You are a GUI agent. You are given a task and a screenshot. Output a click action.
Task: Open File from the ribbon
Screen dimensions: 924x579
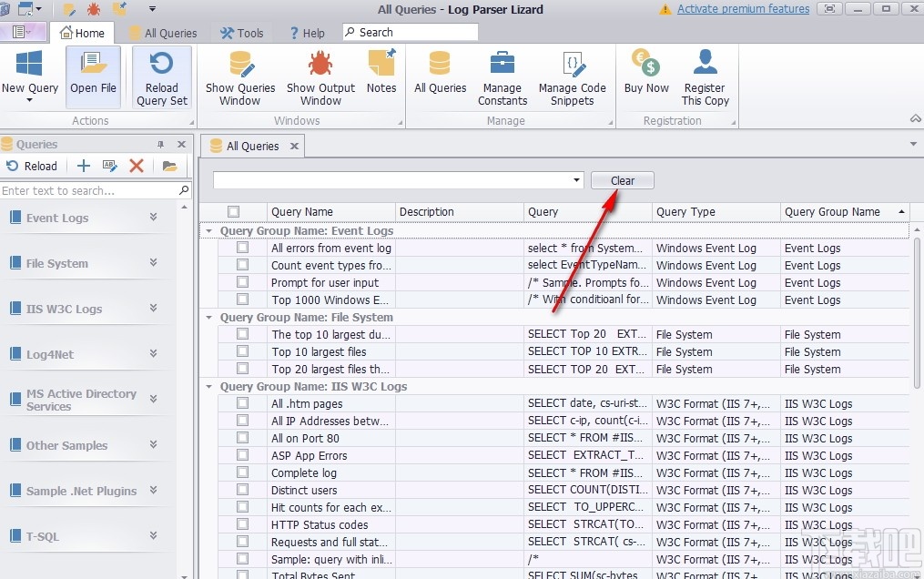coord(93,76)
